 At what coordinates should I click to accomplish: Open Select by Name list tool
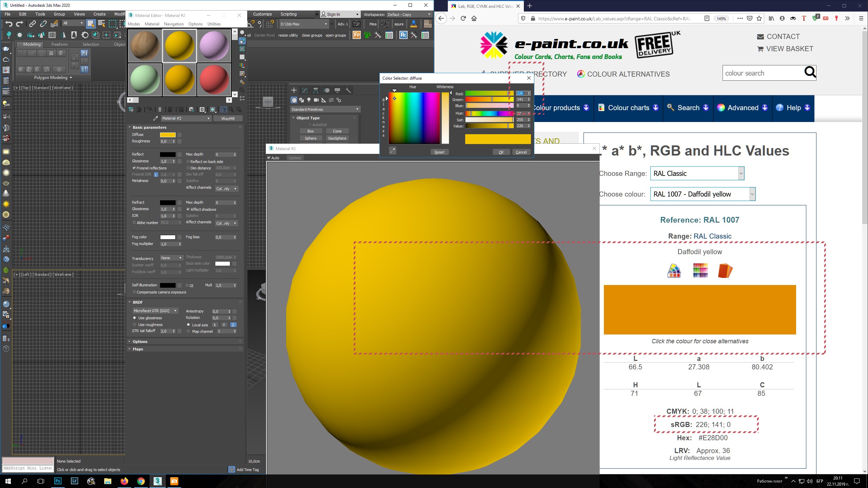(101, 24)
